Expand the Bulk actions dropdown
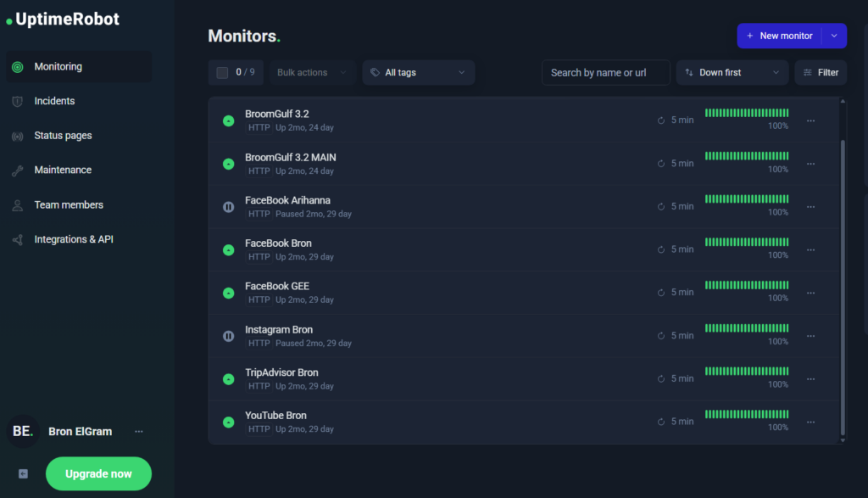The width and height of the screenshot is (868, 498). pyautogui.click(x=312, y=73)
